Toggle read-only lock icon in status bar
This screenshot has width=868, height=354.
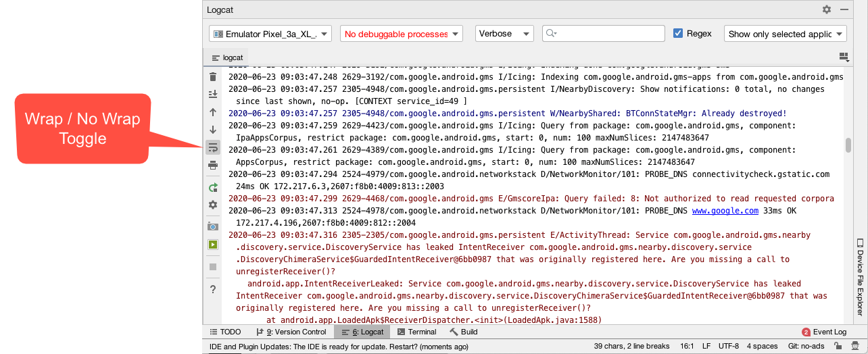[838, 346]
